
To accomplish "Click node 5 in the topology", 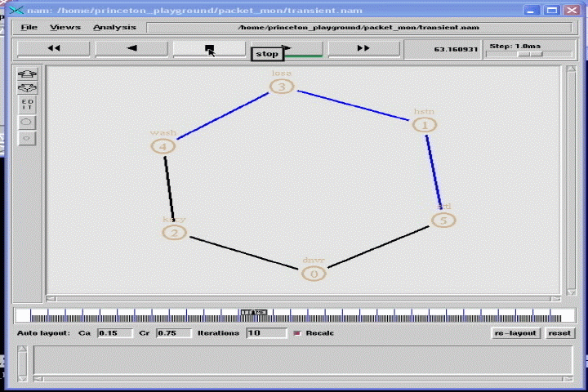I will pos(443,220).
